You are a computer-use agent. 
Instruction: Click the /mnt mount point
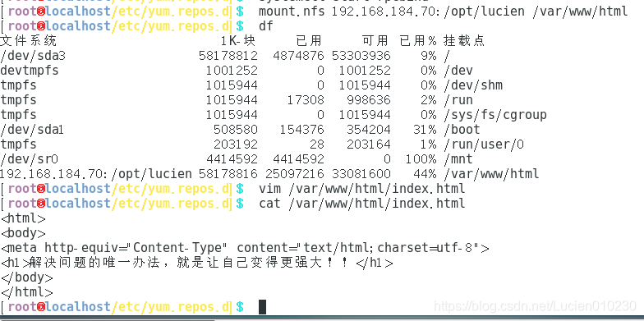click(458, 159)
